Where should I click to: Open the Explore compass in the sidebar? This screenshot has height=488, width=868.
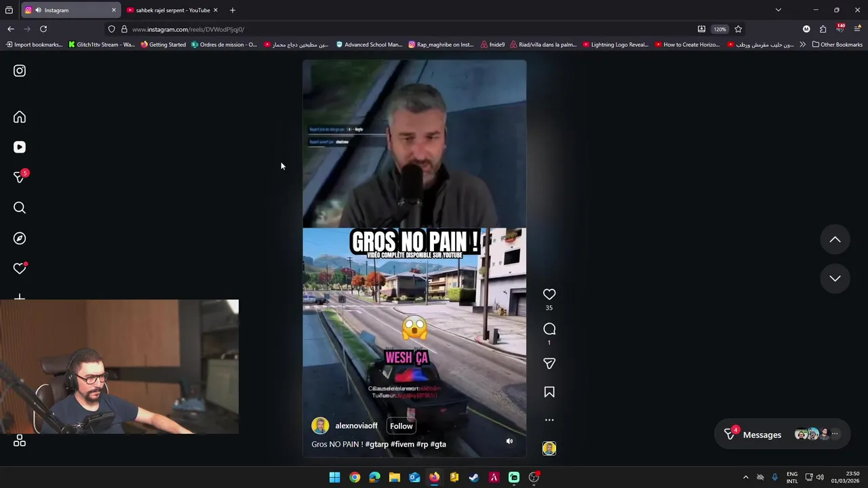(x=20, y=239)
